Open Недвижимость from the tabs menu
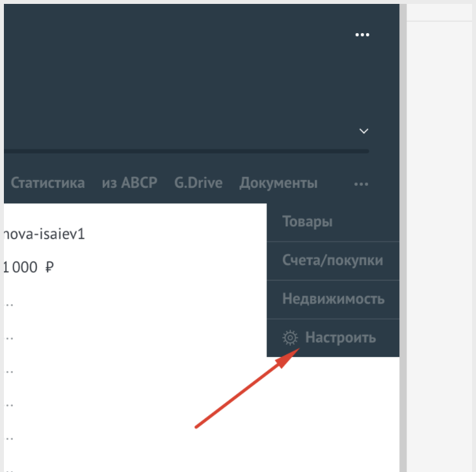476x472 pixels. tap(333, 300)
